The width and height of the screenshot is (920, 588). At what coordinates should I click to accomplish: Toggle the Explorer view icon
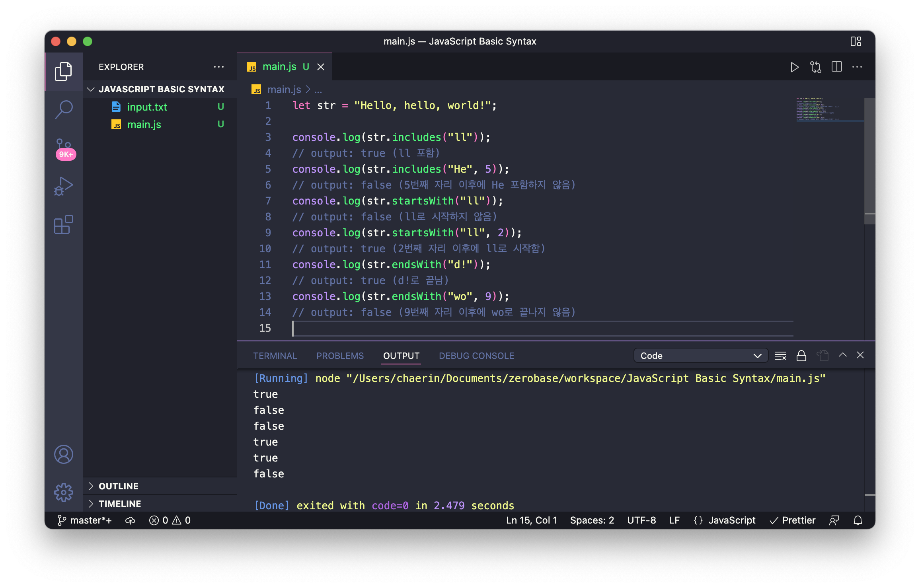(x=64, y=72)
